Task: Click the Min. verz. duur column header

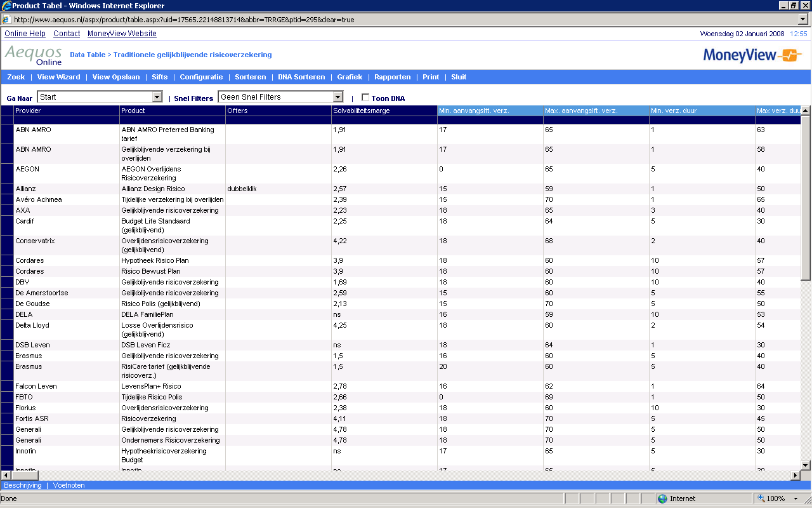Action: pyautogui.click(x=702, y=110)
